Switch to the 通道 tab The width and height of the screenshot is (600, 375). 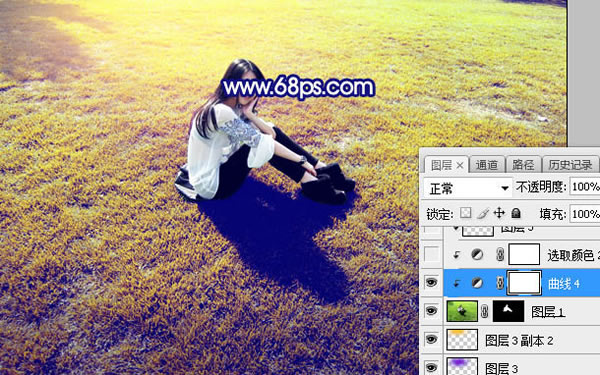487,165
